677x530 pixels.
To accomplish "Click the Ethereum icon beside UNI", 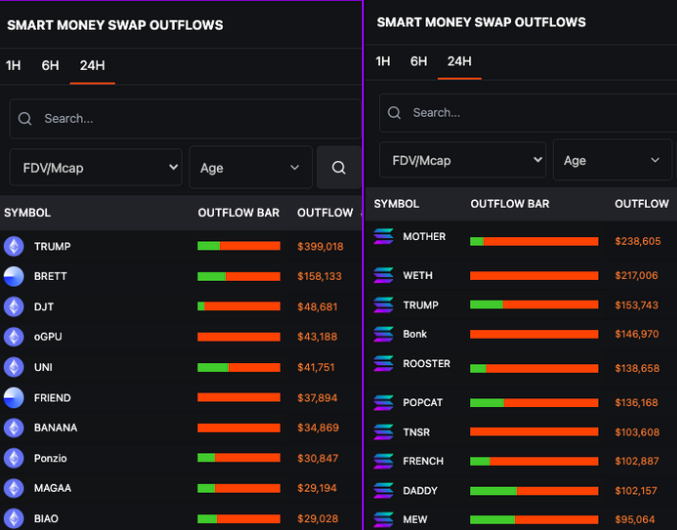I will [14, 367].
